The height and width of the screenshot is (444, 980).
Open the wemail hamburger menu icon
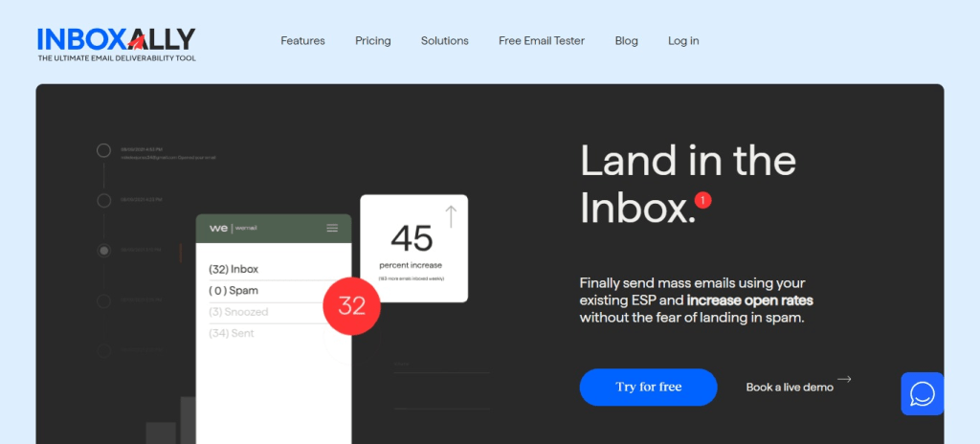[332, 229]
